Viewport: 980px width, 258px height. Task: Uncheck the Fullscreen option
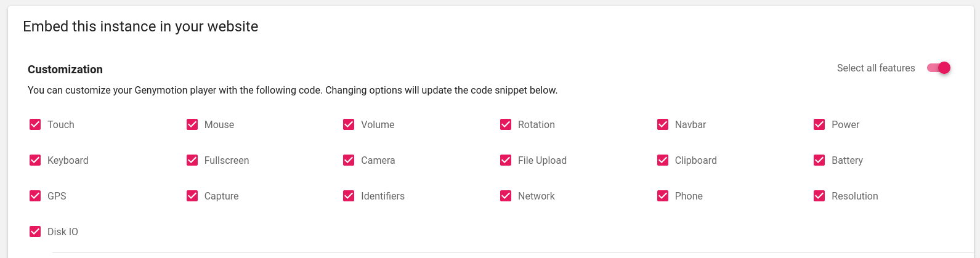pos(192,160)
